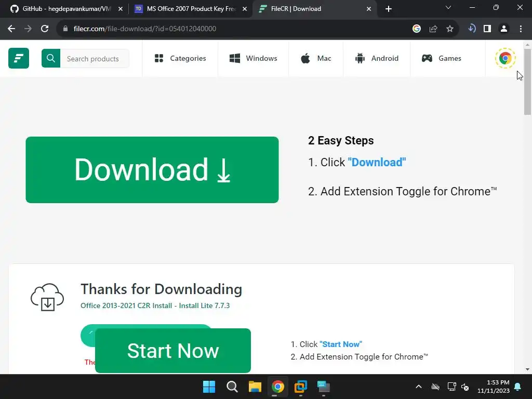Click the OneDrive cloud tray icon
Screen dimensions: 532x399
pos(435,387)
